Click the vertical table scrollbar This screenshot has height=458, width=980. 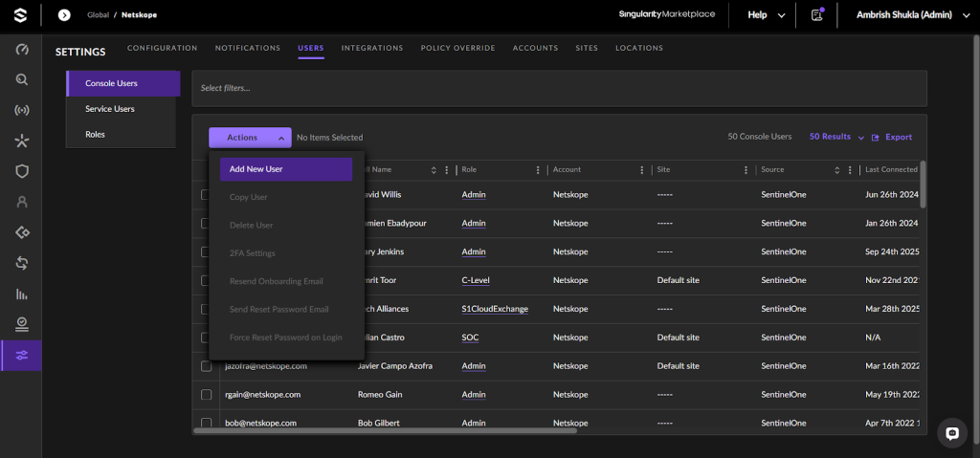[x=924, y=185]
